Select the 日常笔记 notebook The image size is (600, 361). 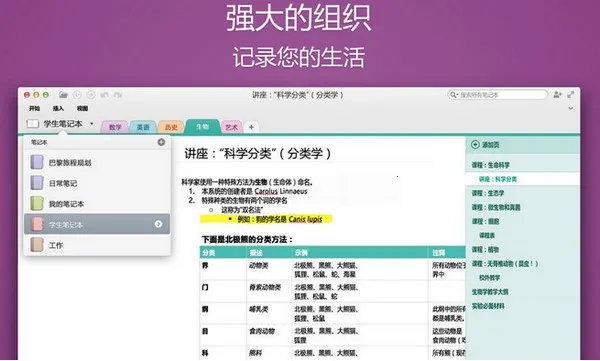pos(97,183)
